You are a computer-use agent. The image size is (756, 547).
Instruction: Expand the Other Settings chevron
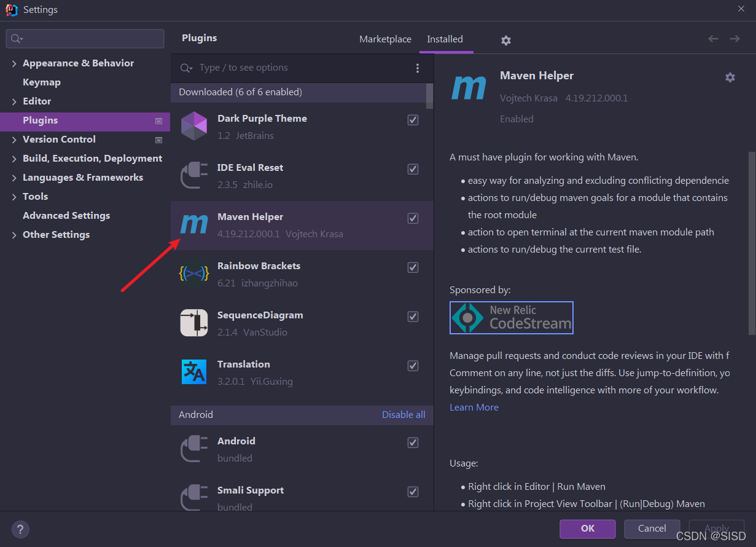click(14, 235)
